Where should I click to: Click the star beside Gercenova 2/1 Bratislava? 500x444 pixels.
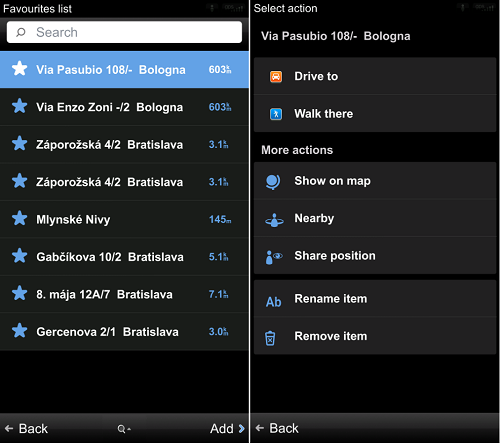pos(20,331)
